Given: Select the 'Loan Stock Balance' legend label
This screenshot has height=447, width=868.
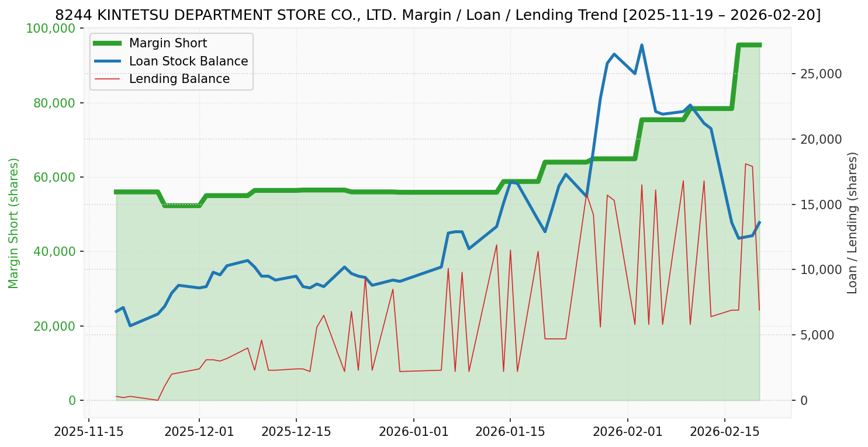Looking at the screenshot, I should pos(188,61).
